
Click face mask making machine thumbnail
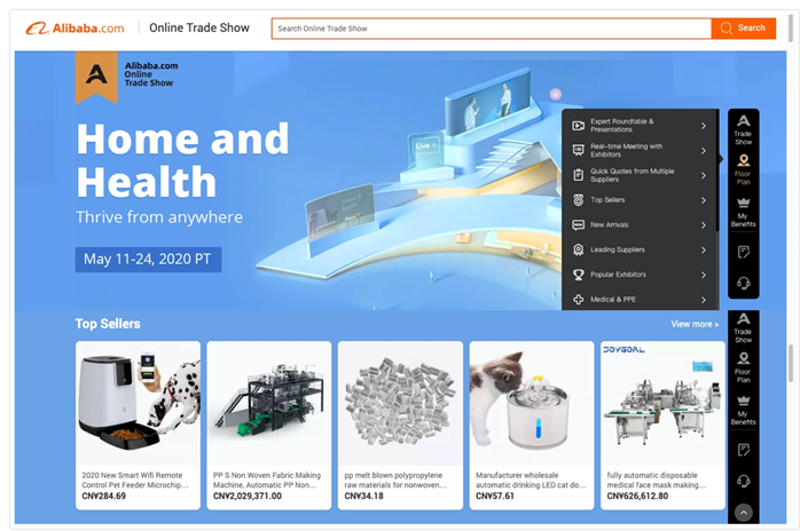pyautogui.click(x=663, y=403)
